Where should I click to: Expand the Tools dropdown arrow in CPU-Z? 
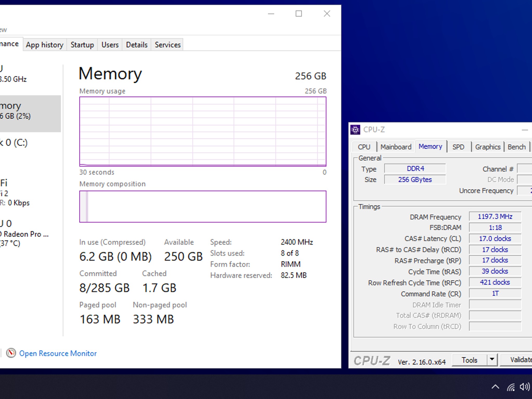point(492,360)
